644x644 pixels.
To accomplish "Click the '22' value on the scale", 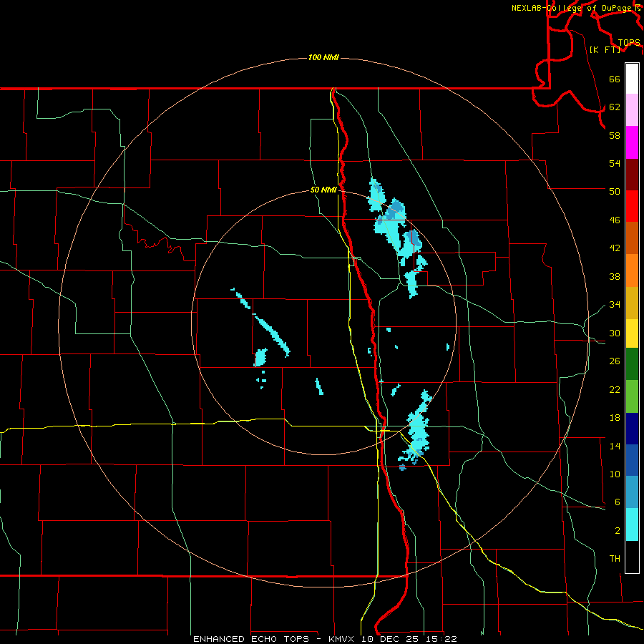I will click(615, 389).
